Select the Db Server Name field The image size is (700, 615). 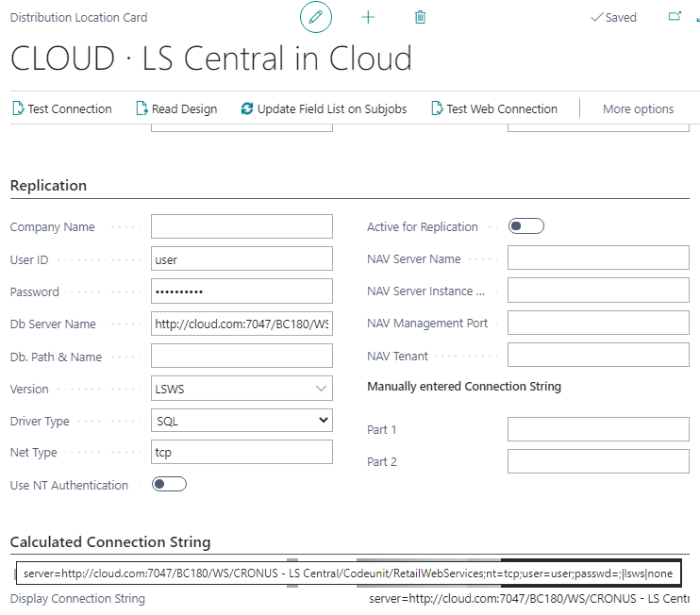(242, 324)
